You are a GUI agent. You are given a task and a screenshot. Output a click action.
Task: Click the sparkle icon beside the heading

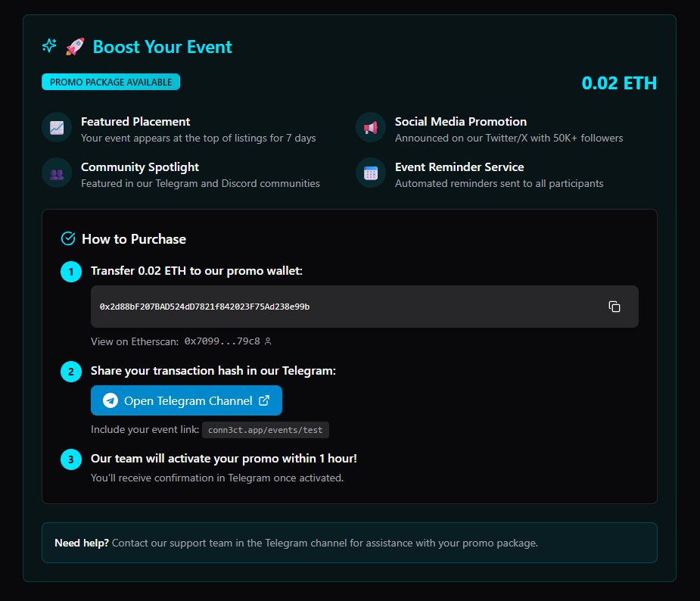(x=49, y=45)
